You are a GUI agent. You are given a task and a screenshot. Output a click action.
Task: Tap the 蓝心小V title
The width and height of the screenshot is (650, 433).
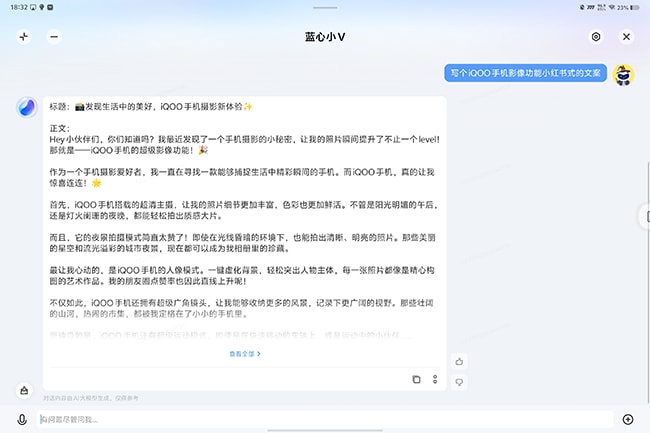pyautogui.click(x=324, y=37)
